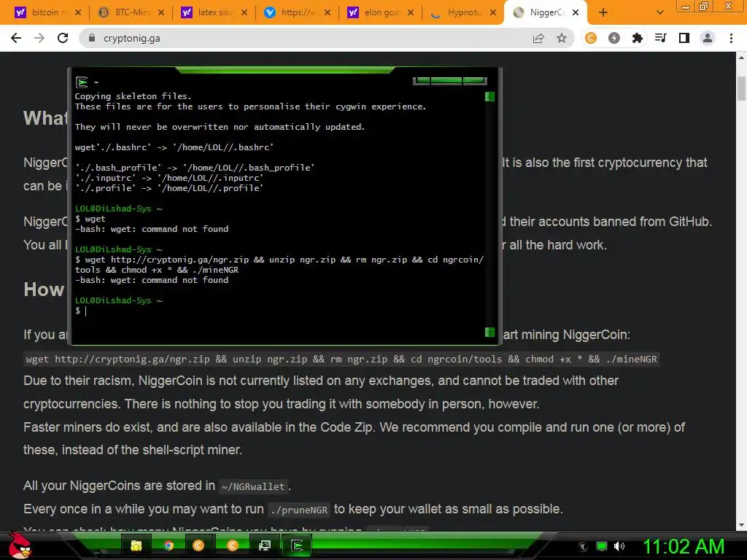
Task: Open the gray lightning bolt extension
Action: coord(614,38)
